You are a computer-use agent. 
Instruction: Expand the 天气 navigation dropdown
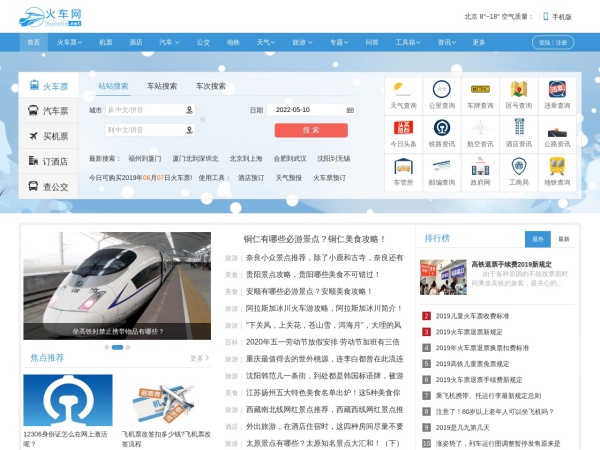[x=267, y=43]
